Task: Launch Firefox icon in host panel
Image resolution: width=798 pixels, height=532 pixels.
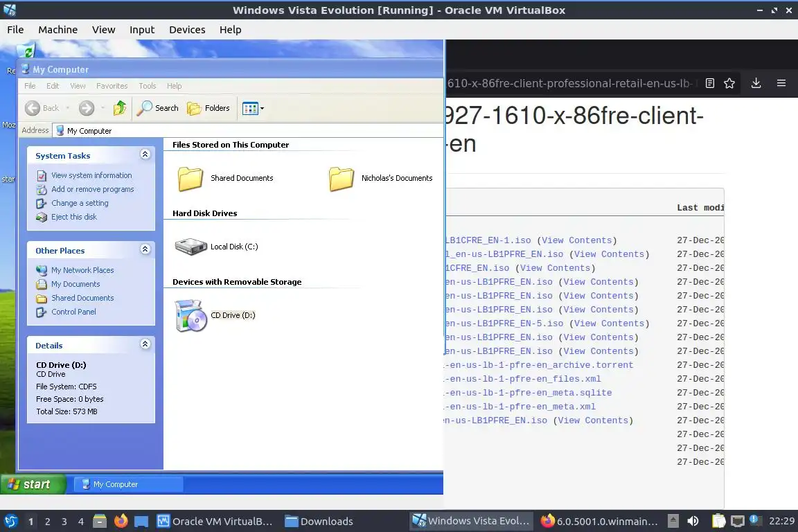Action: [x=121, y=521]
